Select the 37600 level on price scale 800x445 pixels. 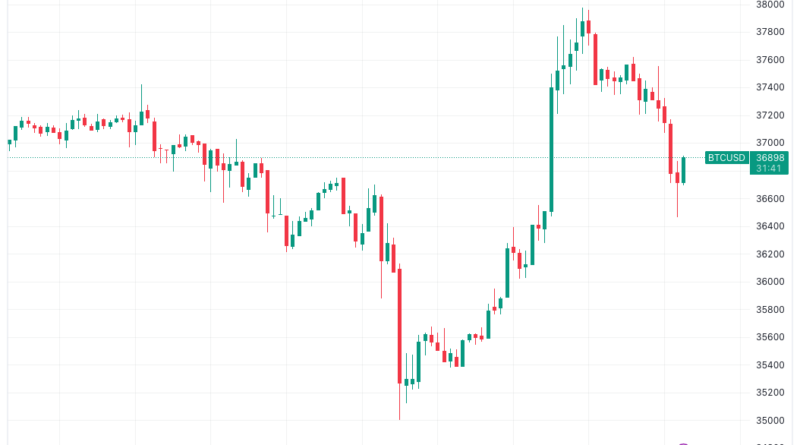click(x=769, y=60)
